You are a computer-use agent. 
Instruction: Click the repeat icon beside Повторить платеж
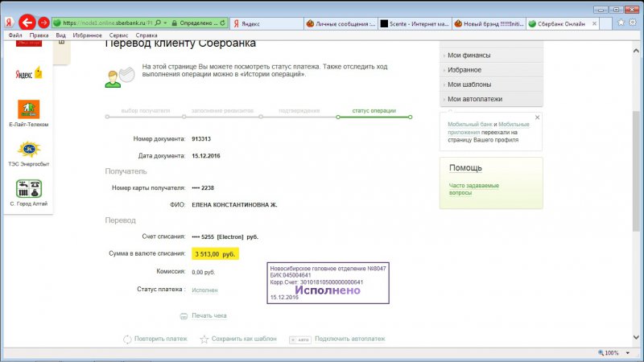(127, 339)
